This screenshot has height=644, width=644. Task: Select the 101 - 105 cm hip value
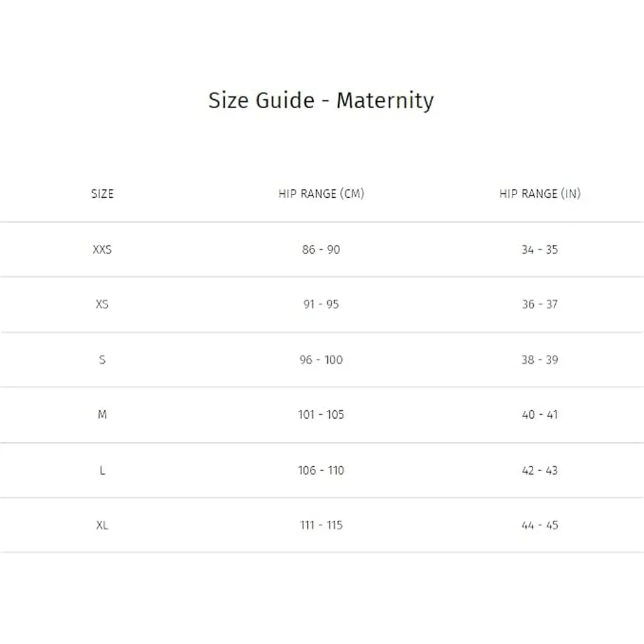321,415
